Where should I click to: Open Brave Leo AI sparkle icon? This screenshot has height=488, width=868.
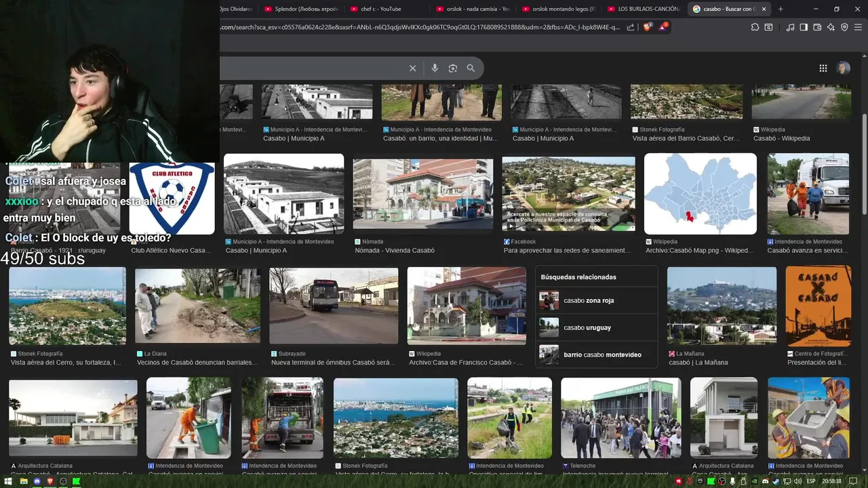(x=831, y=27)
